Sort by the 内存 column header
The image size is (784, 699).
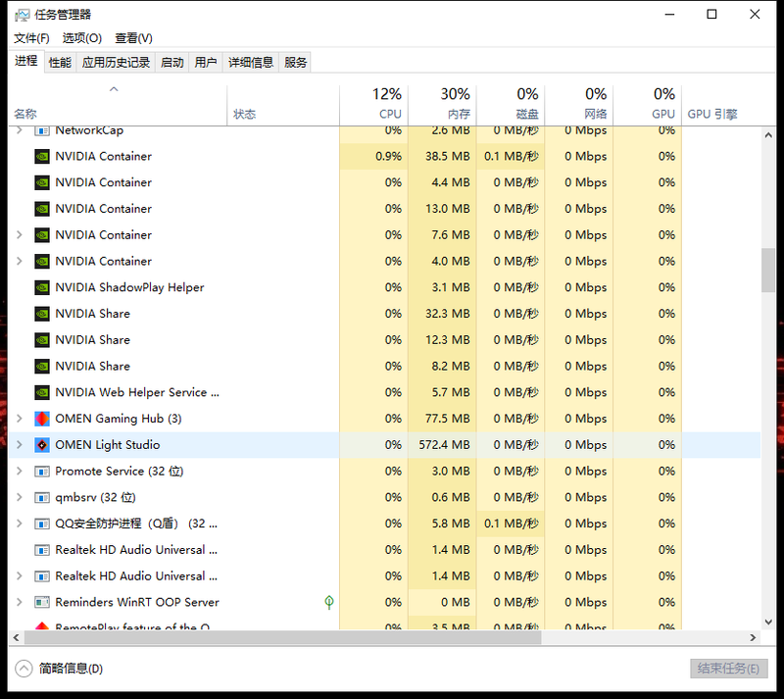tap(442, 105)
